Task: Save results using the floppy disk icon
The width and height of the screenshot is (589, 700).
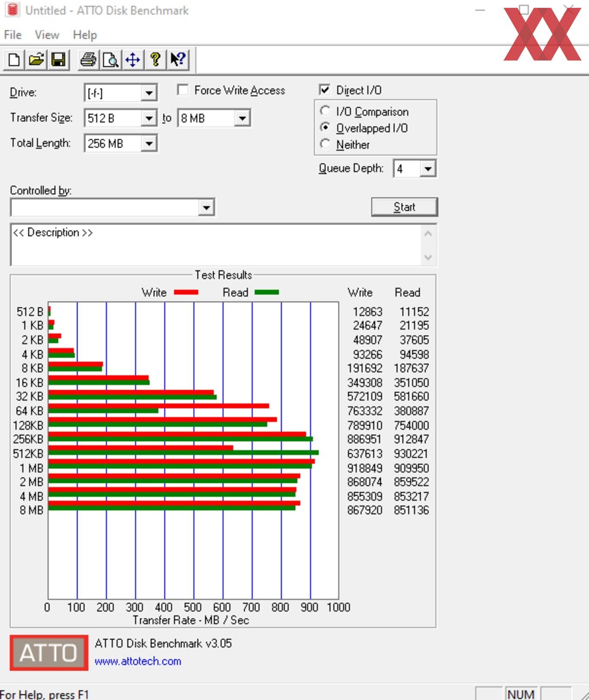Action: point(58,59)
